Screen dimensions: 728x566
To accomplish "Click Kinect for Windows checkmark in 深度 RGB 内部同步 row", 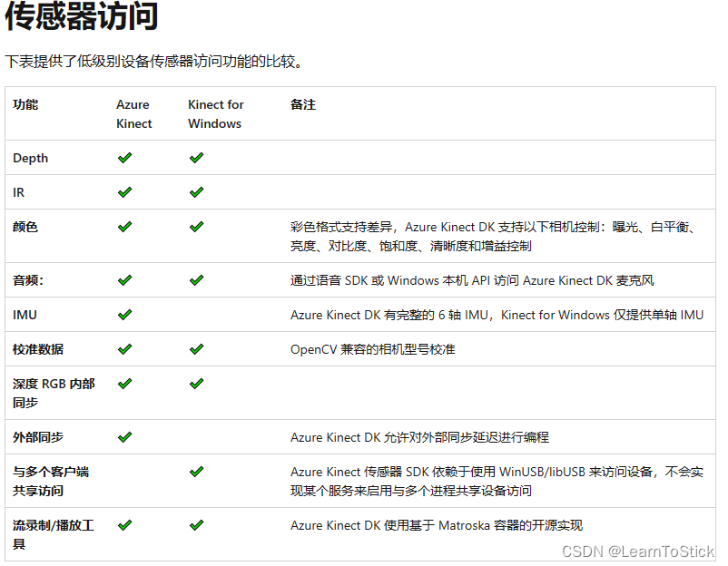I will pyautogui.click(x=196, y=384).
